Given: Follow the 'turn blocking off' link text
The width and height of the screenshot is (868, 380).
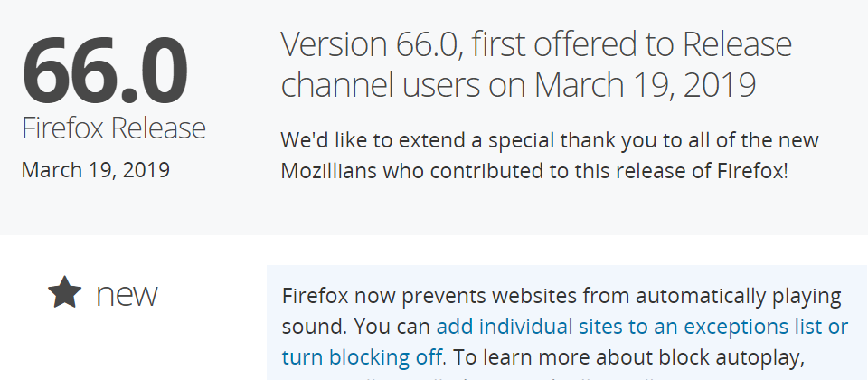Looking at the screenshot, I should click(362, 356).
